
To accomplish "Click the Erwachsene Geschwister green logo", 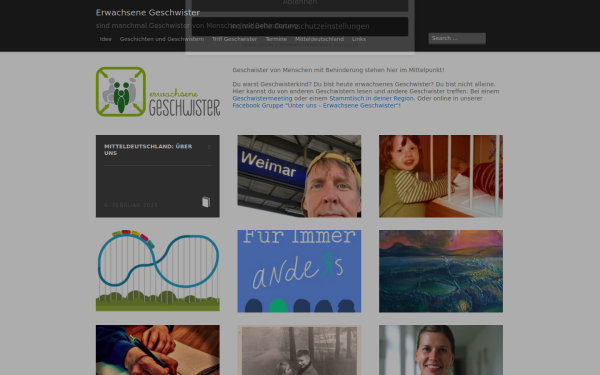I will pyautogui.click(x=158, y=92).
